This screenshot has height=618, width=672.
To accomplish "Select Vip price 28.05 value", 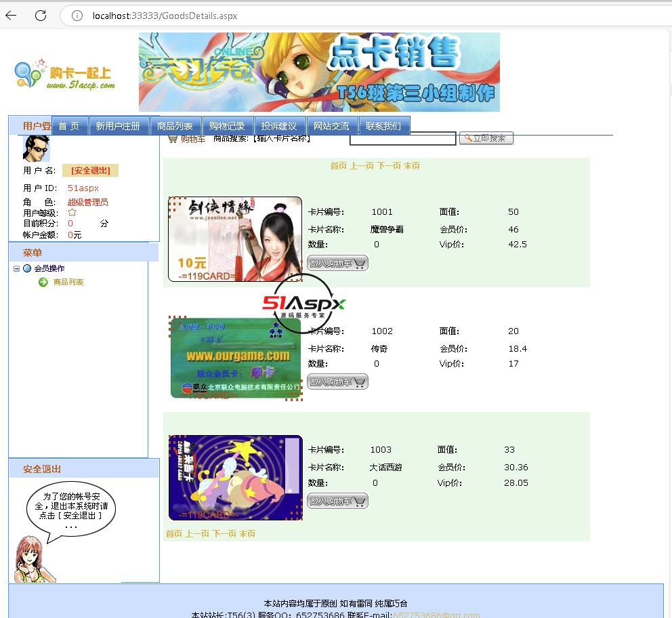I will pos(516,483).
